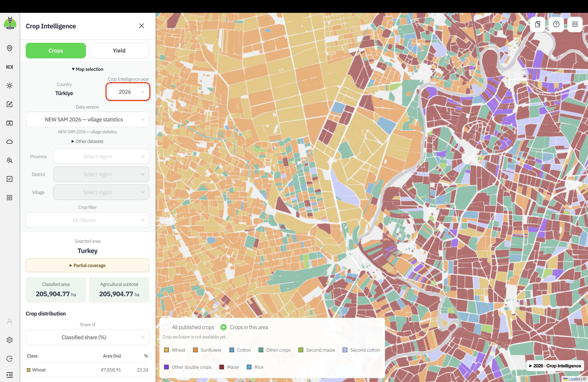The image size is (588, 382).
Task: Open the grid dashboard icon in sidebar
Action: click(x=9, y=198)
